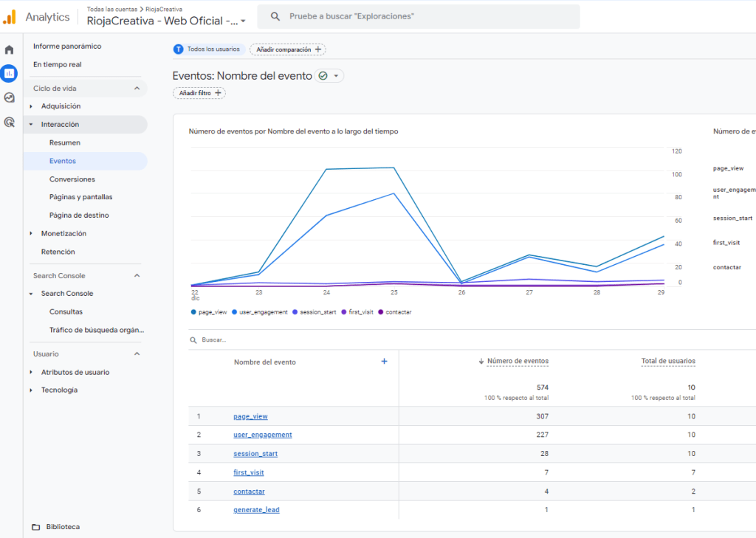Toggle user_engagement series in chart legend
Screen dimensions: 756x538
(x=259, y=312)
